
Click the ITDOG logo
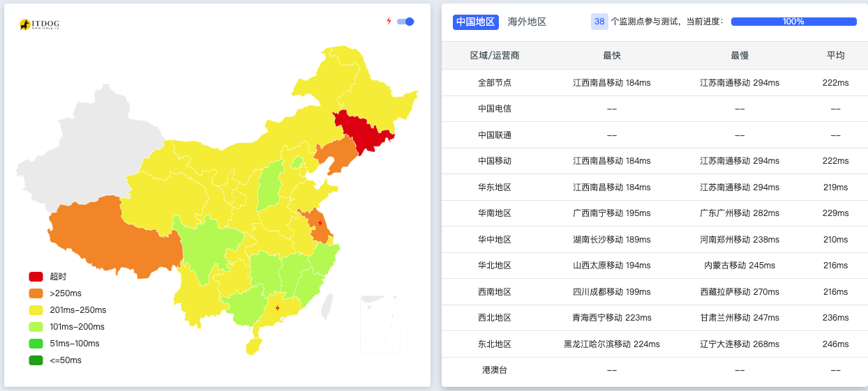(x=40, y=24)
